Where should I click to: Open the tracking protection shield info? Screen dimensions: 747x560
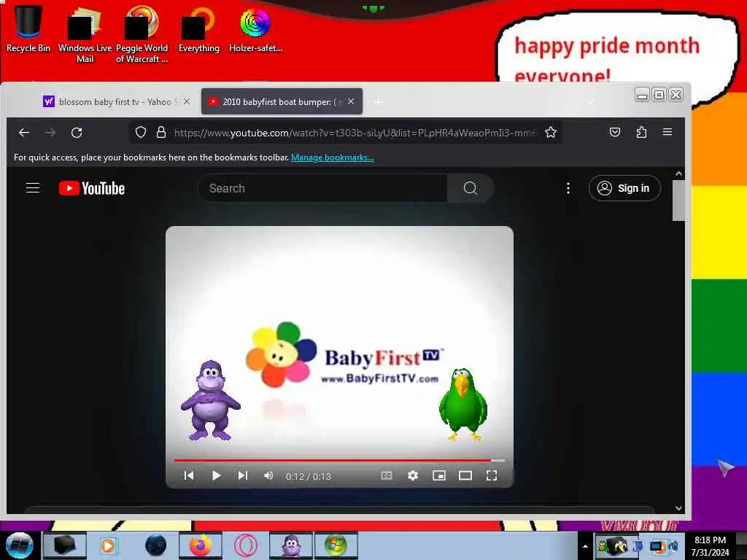pyautogui.click(x=141, y=133)
